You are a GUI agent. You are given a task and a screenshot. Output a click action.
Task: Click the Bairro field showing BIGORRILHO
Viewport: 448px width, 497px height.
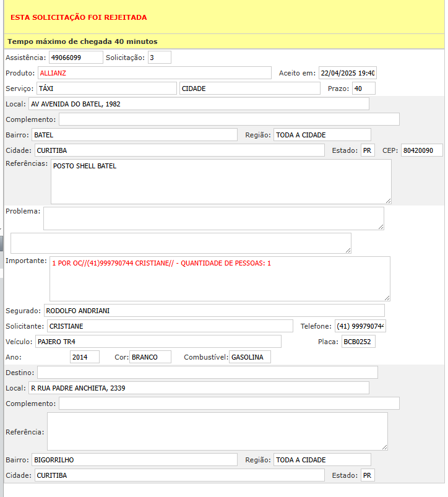click(x=134, y=460)
